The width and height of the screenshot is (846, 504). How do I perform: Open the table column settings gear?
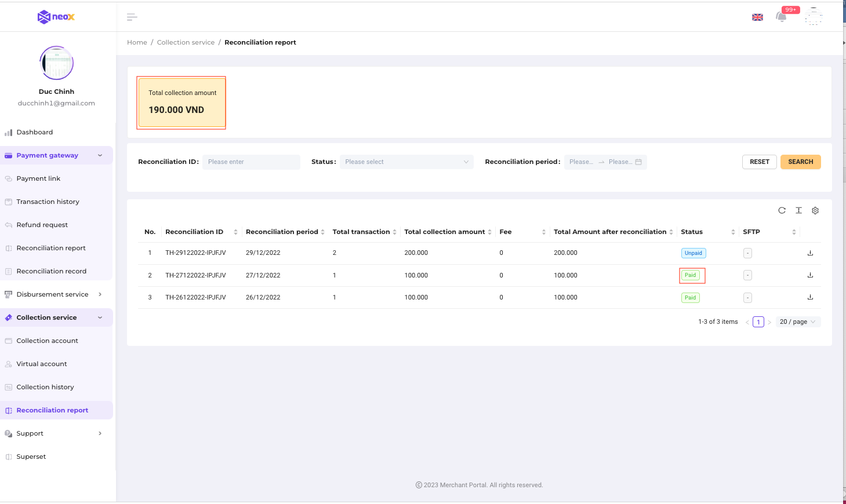tap(815, 210)
